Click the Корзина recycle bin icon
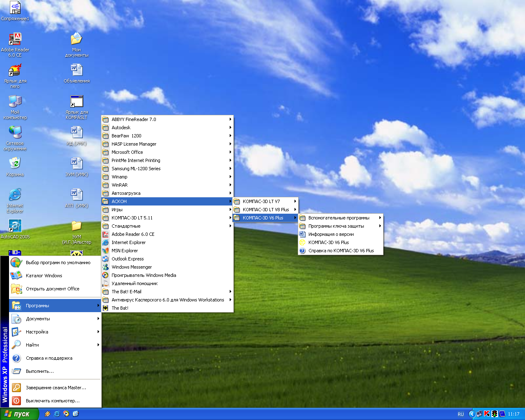Screen dimensions: 525x420 click(15, 167)
